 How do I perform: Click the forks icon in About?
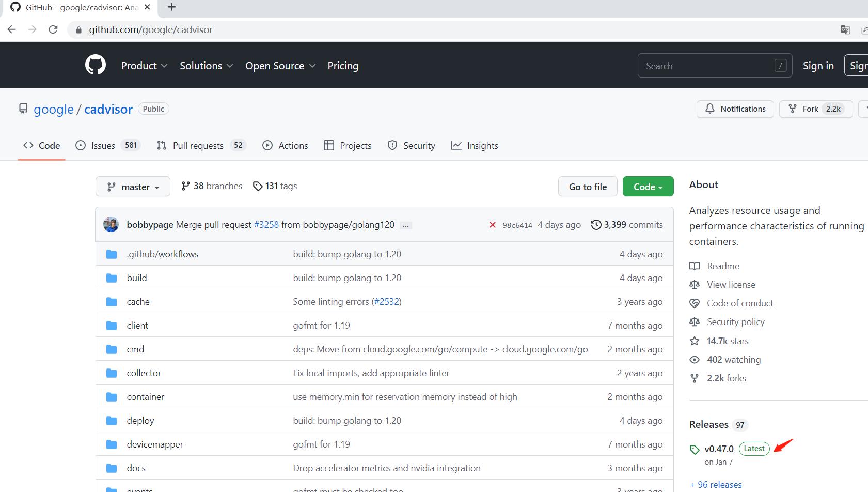coord(695,378)
